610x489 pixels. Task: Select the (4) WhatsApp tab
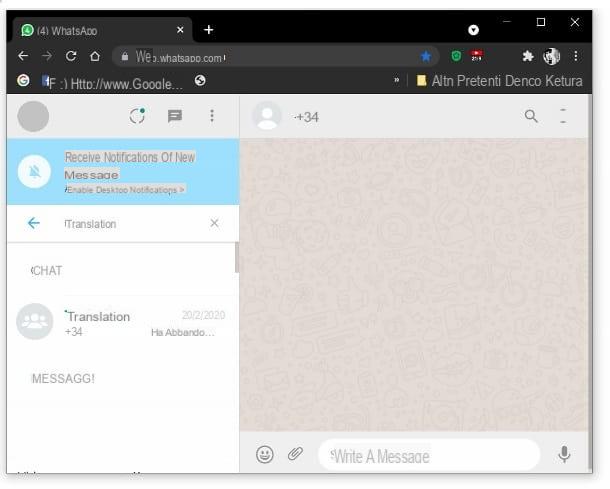[102, 30]
